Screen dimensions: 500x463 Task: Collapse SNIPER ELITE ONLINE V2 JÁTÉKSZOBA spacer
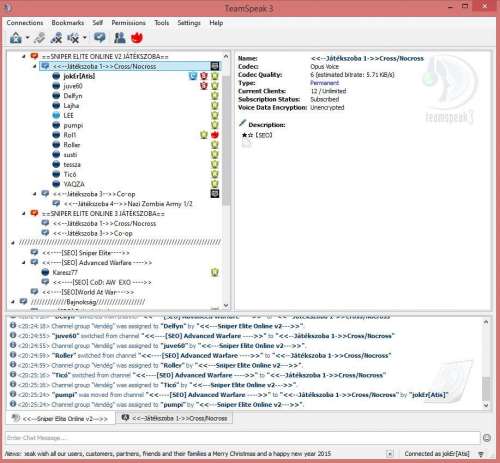tap(24, 56)
